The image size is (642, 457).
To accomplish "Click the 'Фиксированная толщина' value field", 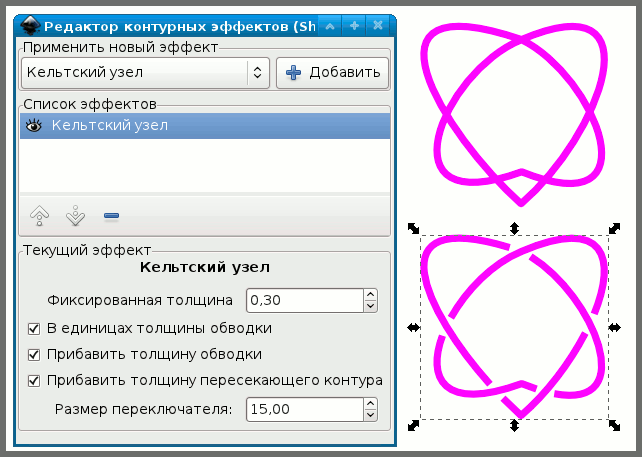I will point(303,300).
